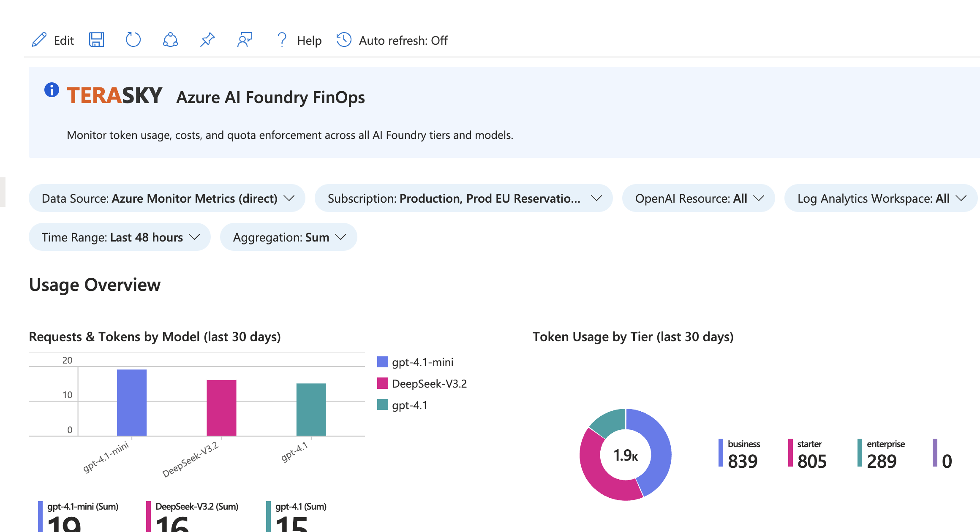Image resolution: width=980 pixels, height=532 pixels.
Task: Click the Auto refresh: Off label
Action: (403, 41)
